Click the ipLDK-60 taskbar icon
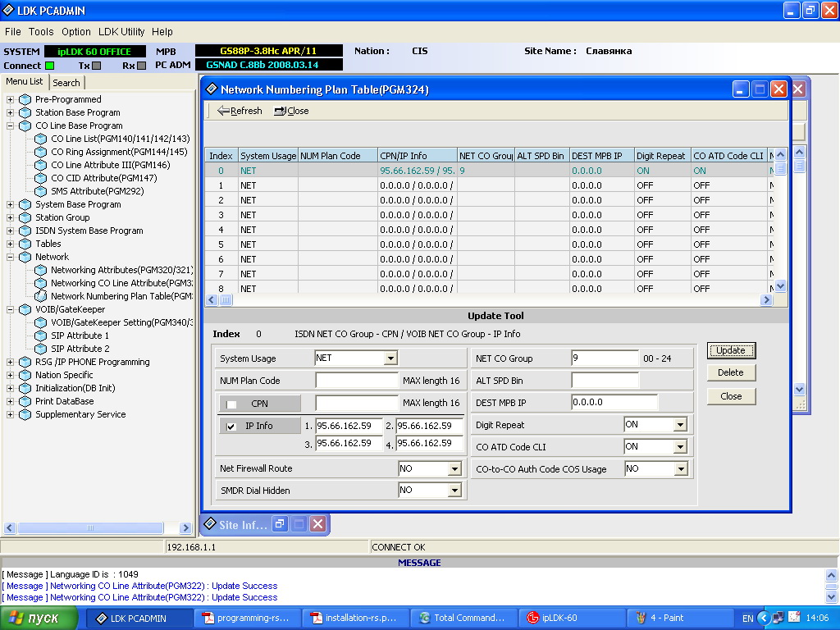840x630 pixels. coord(532,618)
